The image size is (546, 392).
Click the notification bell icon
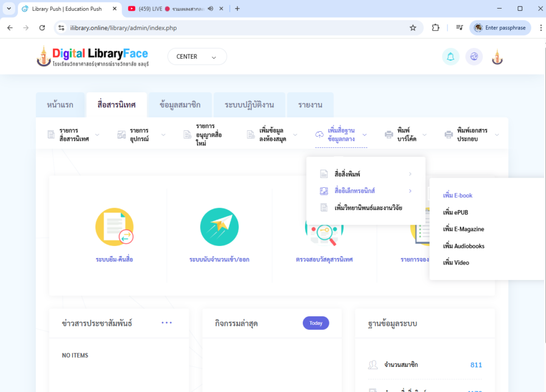click(451, 57)
